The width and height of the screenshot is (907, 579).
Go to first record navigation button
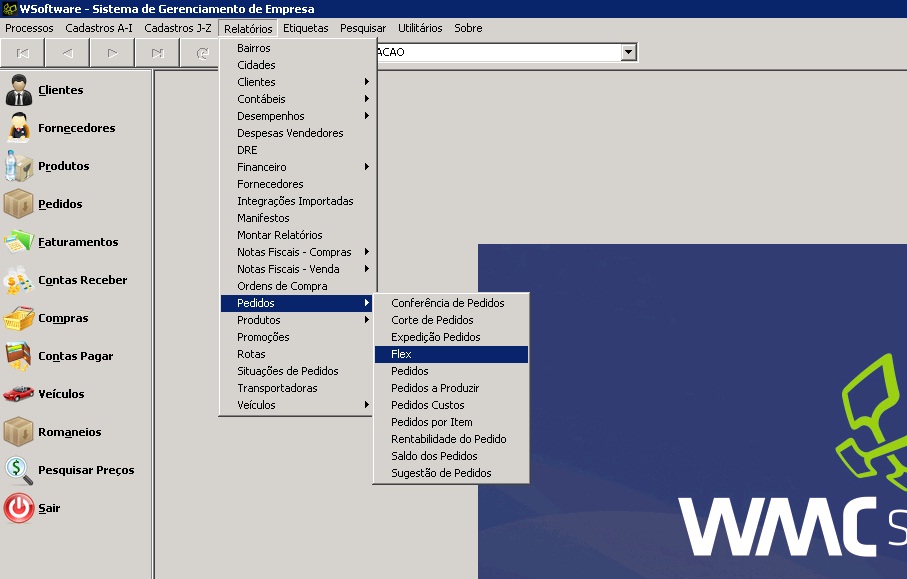(x=23, y=53)
